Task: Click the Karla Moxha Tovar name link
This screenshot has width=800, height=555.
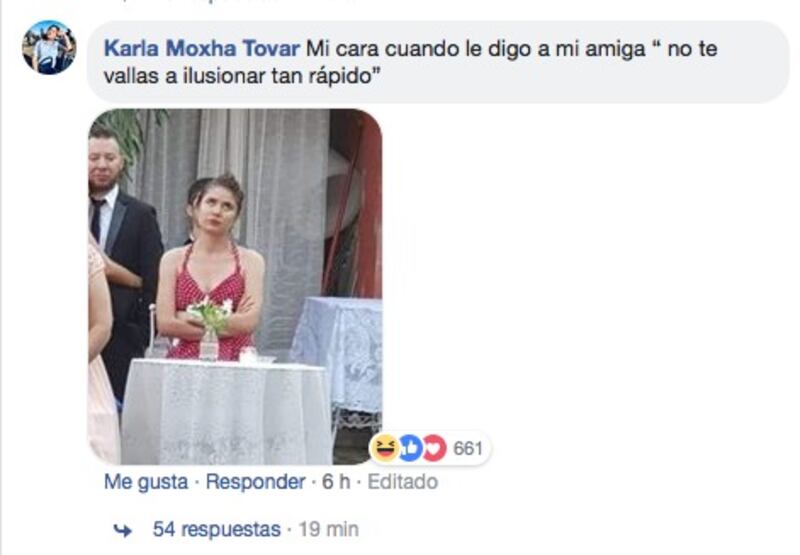Action: pos(202,49)
